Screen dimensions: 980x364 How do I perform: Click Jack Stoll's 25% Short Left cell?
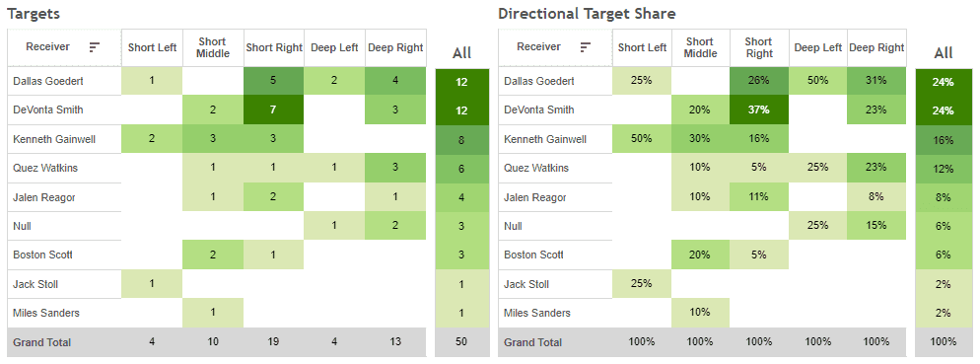[x=643, y=284]
